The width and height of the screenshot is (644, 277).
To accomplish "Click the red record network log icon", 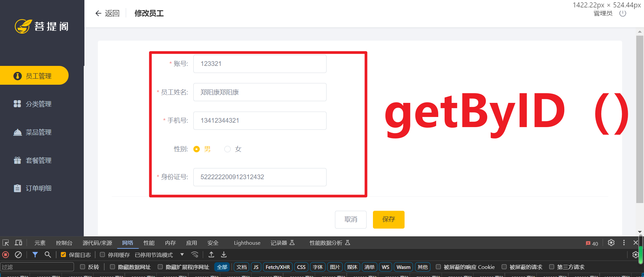I will click(6, 254).
